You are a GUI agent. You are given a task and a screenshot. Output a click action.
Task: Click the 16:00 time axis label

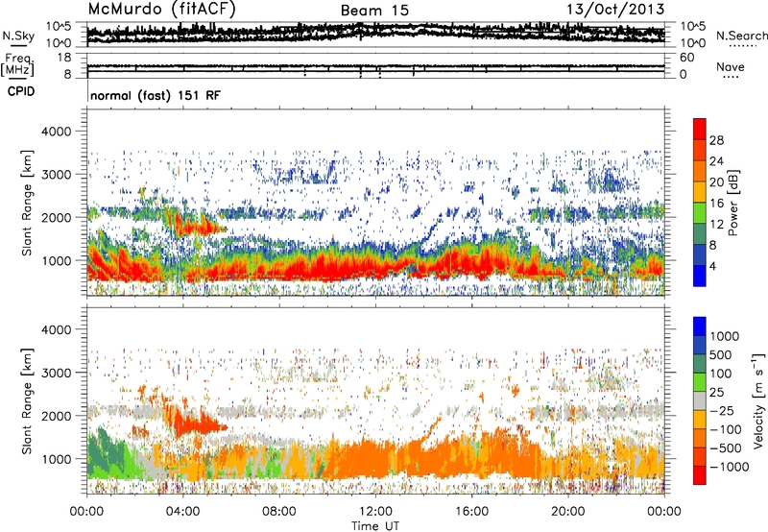click(471, 511)
